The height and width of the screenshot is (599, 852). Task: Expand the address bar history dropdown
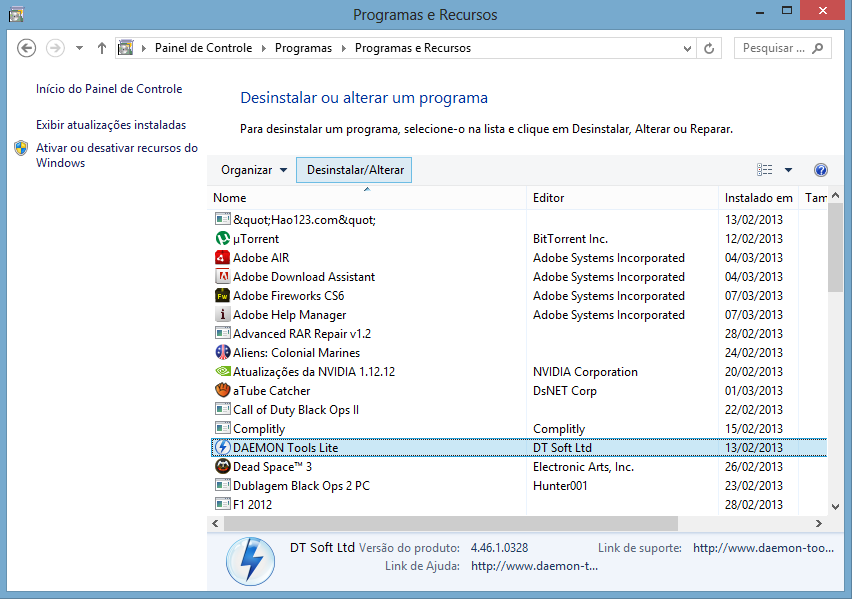[x=687, y=48]
